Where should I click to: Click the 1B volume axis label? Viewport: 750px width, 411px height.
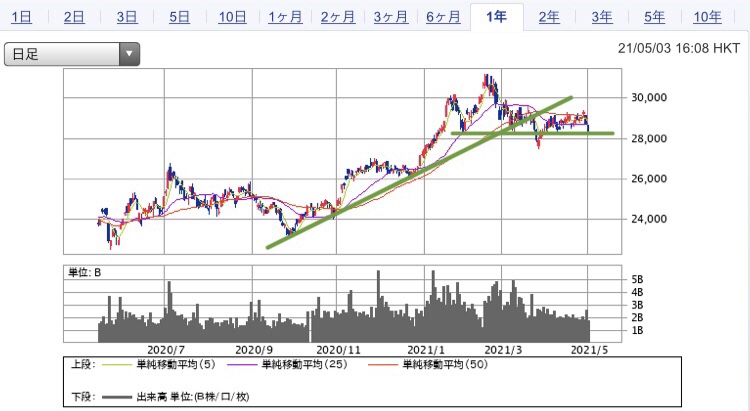[x=637, y=330]
